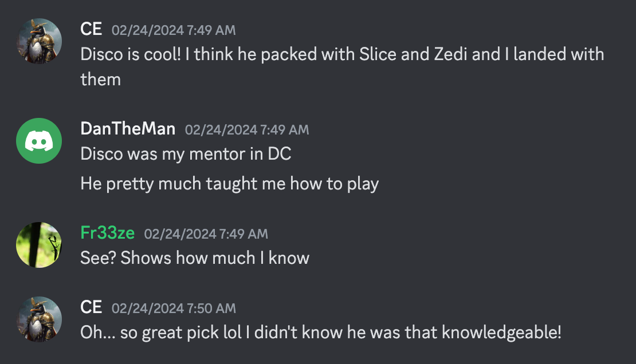Open CE's penguin knight avatar on first message
636x364 pixels.
pyautogui.click(x=39, y=41)
